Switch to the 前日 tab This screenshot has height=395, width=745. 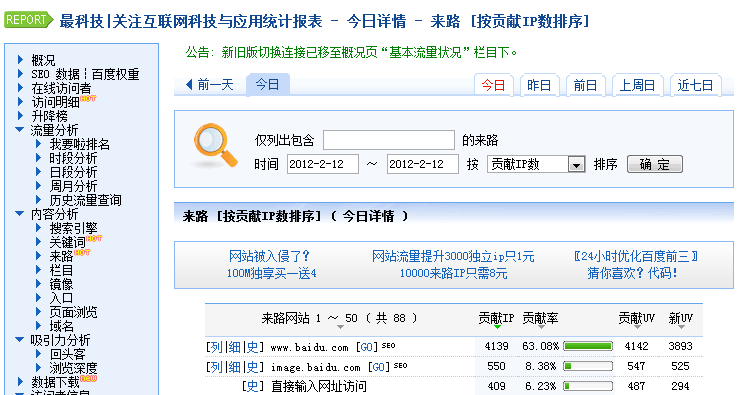585,86
